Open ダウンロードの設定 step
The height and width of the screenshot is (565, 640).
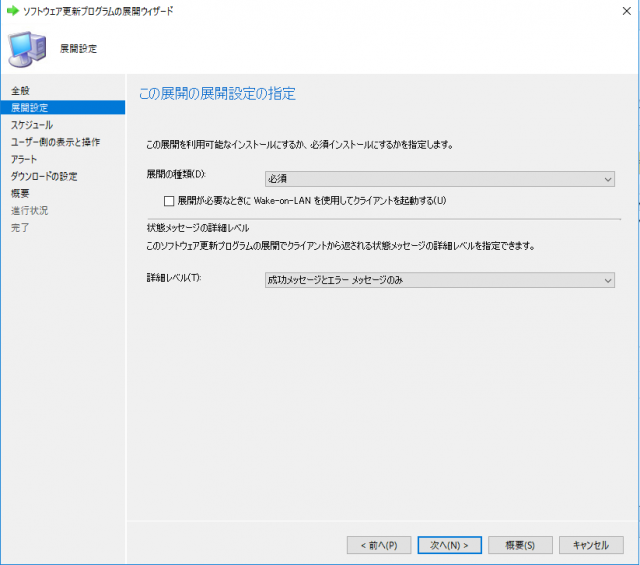pos(44,176)
